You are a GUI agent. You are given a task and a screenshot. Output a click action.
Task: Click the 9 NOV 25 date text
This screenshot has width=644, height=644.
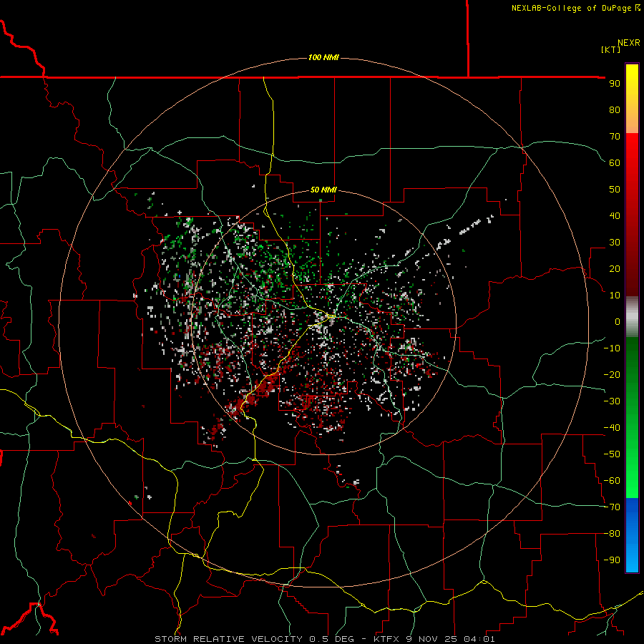(432, 639)
